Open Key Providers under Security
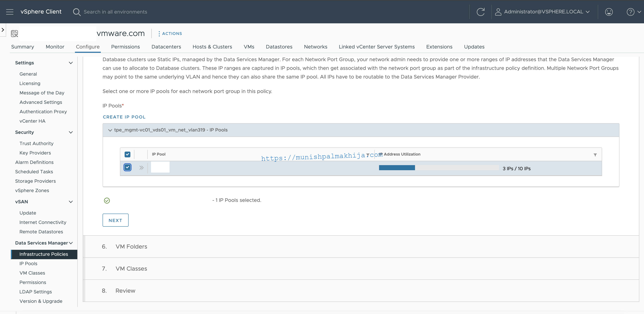Image resolution: width=644 pixels, height=314 pixels. click(x=35, y=153)
